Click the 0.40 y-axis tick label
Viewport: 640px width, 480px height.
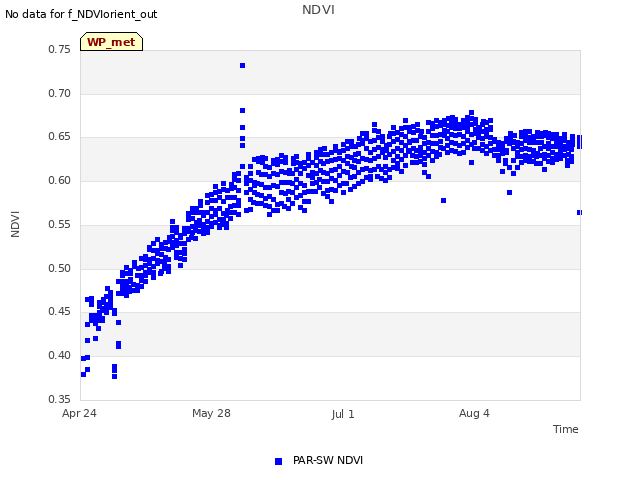[x=60, y=356]
